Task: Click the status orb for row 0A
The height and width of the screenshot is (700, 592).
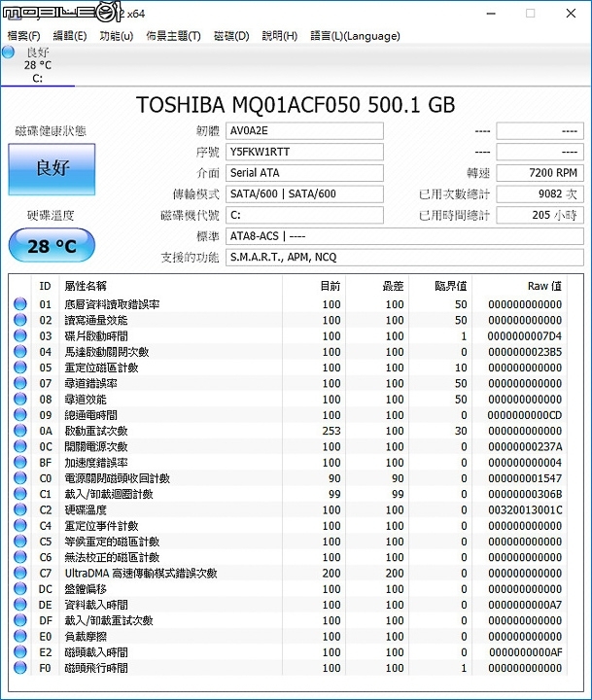Action: 20,431
